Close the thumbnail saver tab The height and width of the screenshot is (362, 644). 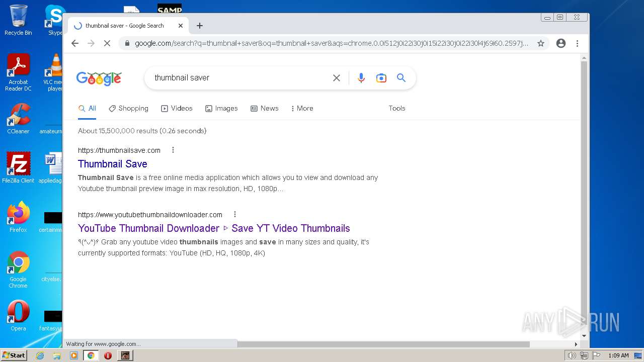181,26
